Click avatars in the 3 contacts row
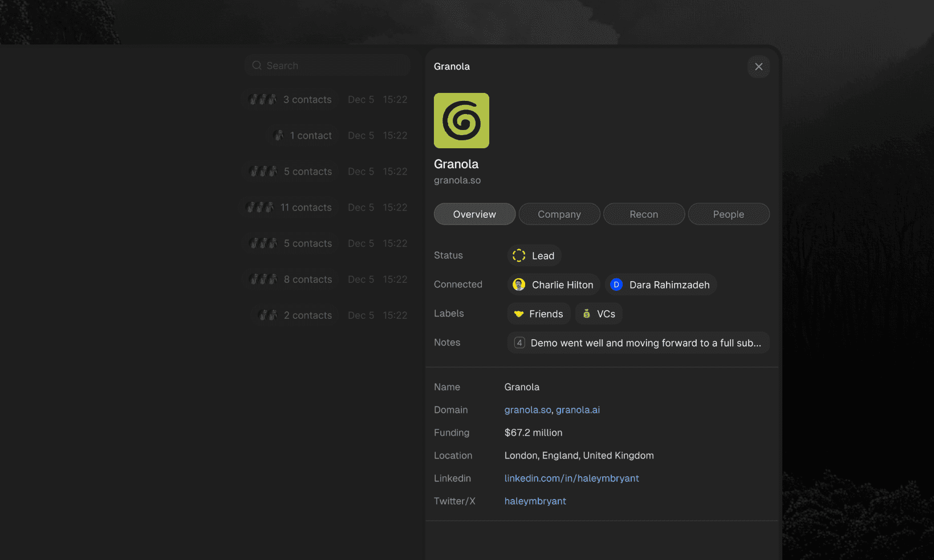The height and width of the screenshot is (560, 934). [x=263, y=99]
